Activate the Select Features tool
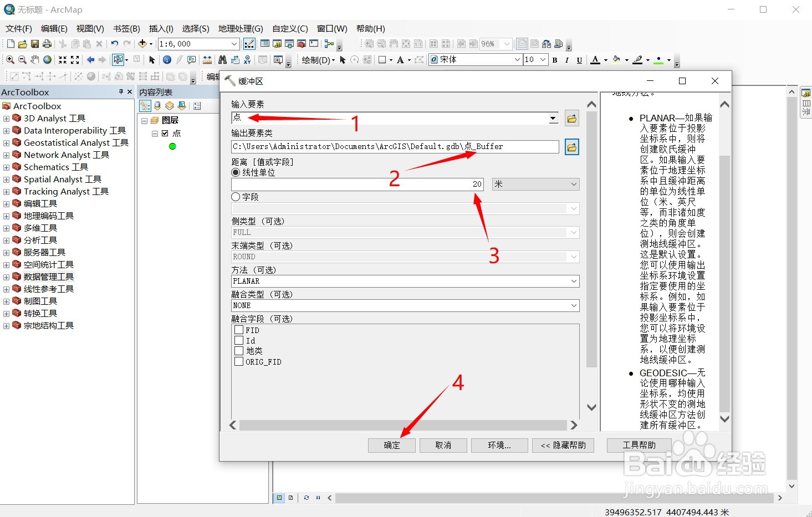 [118, 60]
